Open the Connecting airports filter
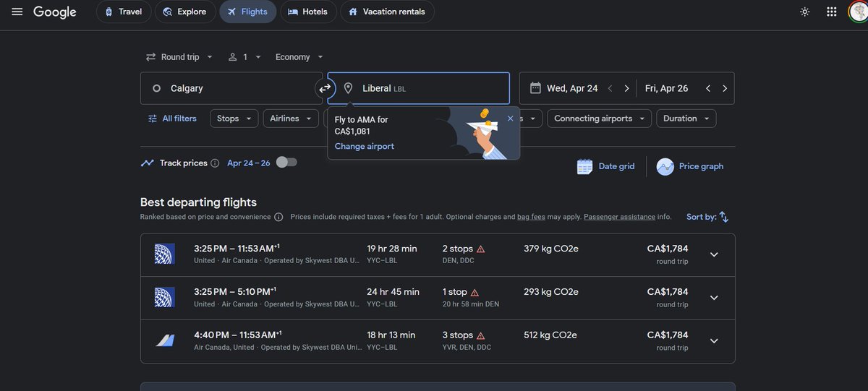 (x=599, y=119)
